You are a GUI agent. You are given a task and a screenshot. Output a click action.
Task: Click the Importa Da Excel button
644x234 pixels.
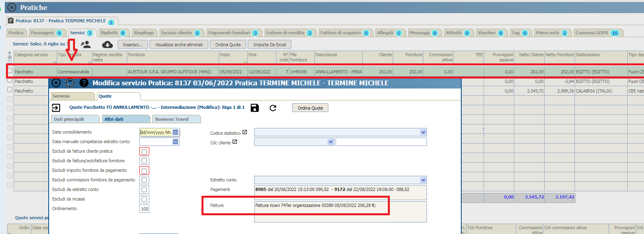(x=269, y=45)
